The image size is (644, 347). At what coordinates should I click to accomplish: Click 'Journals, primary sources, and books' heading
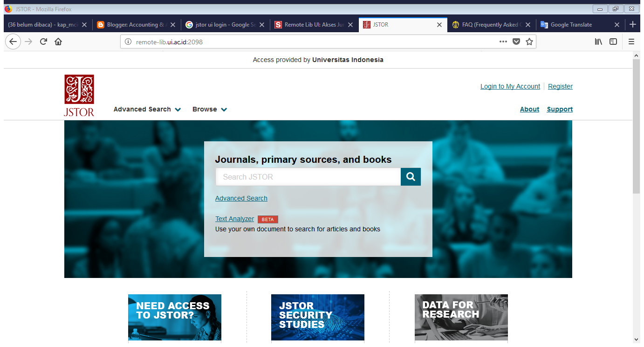click(x=303, y=160)
